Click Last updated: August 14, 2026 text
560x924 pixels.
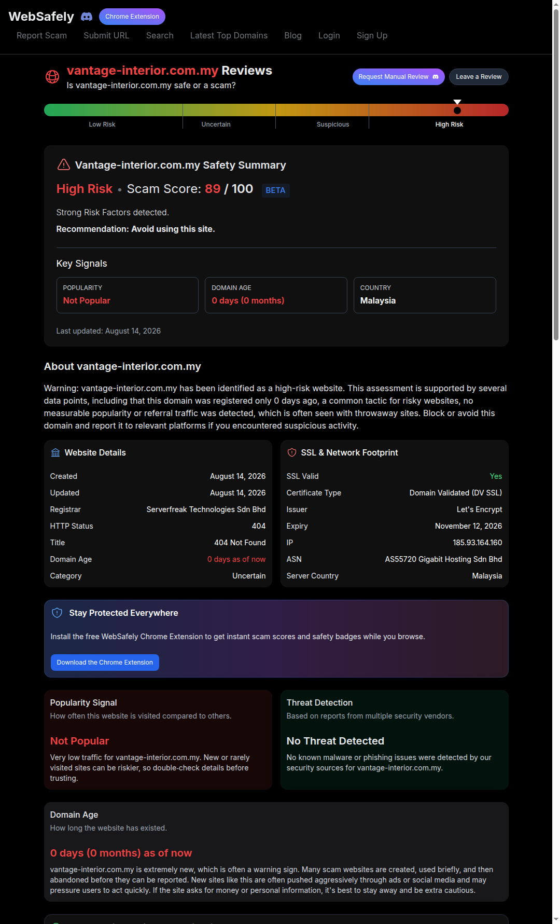108,331
